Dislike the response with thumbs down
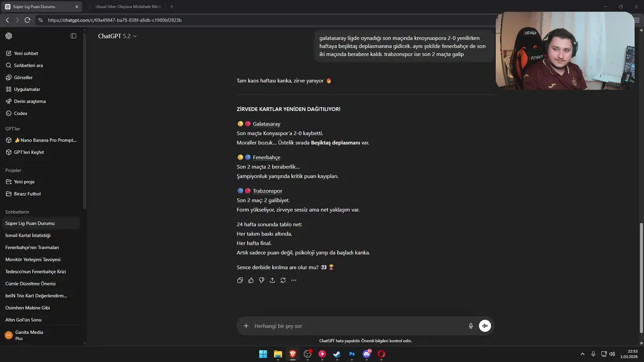Image resolution: width=644 pixels, height=362 pixels. 262,280
